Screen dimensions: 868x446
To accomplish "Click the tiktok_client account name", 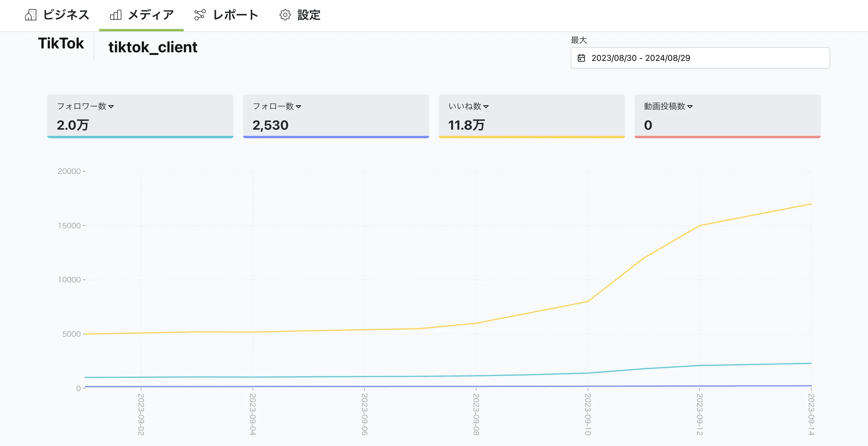I will [x=153, y=47].
